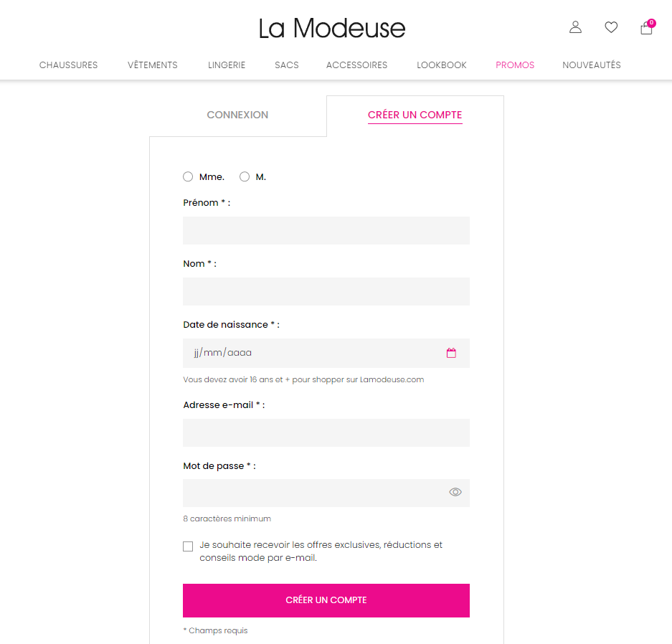Select the Mme. radio button
This screenshot has width=672, height=644.
188,176
